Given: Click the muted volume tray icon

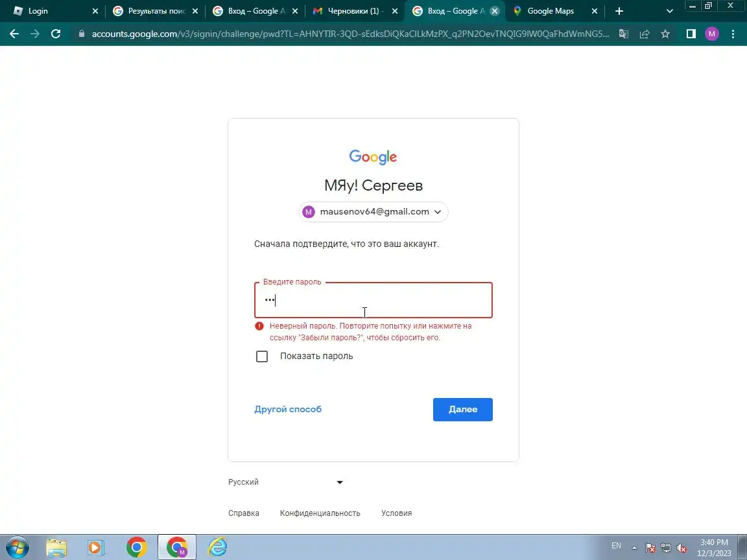Looking at the screenshot, I should tap(682, 548).
